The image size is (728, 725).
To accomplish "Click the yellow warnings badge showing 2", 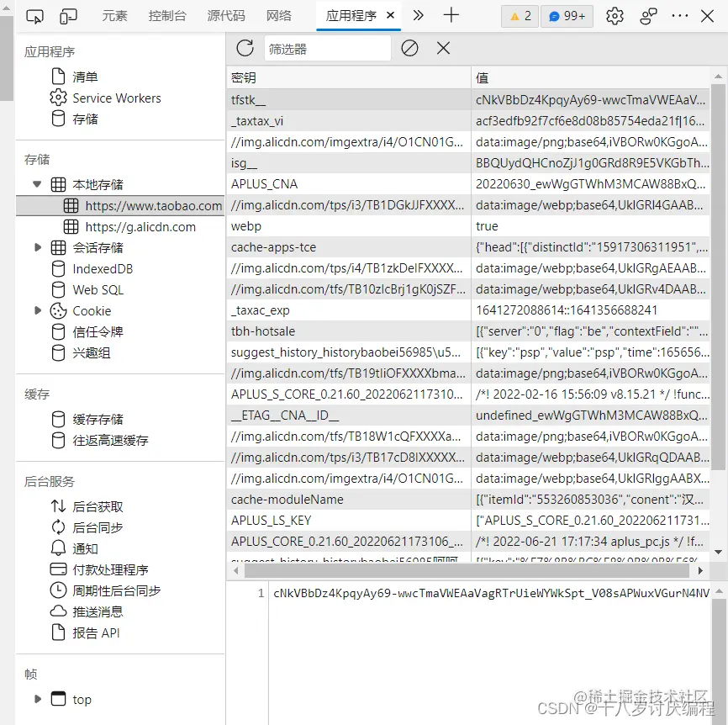I will click(x=519, y=15).
